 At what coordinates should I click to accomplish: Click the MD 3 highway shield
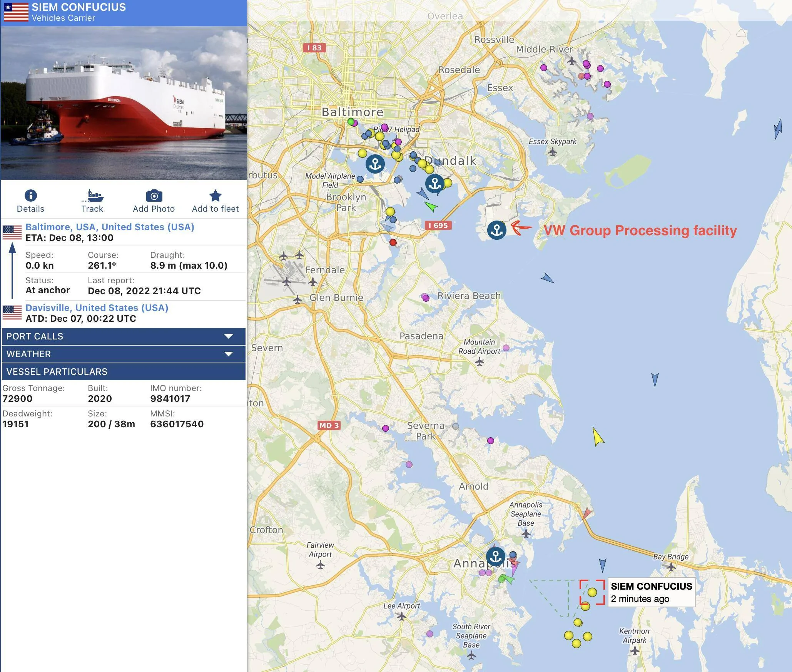pos(329,425)
